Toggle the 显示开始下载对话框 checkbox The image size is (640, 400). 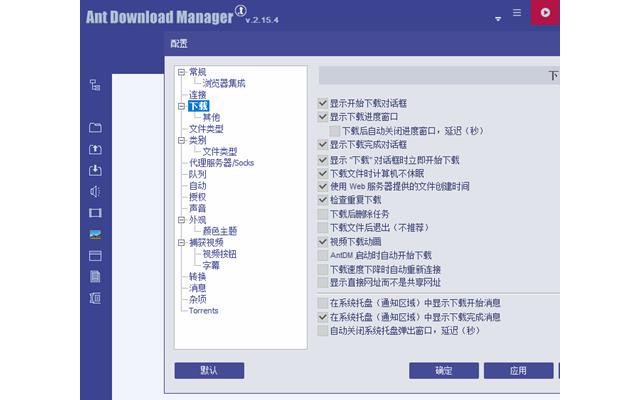tap(323, 103)
